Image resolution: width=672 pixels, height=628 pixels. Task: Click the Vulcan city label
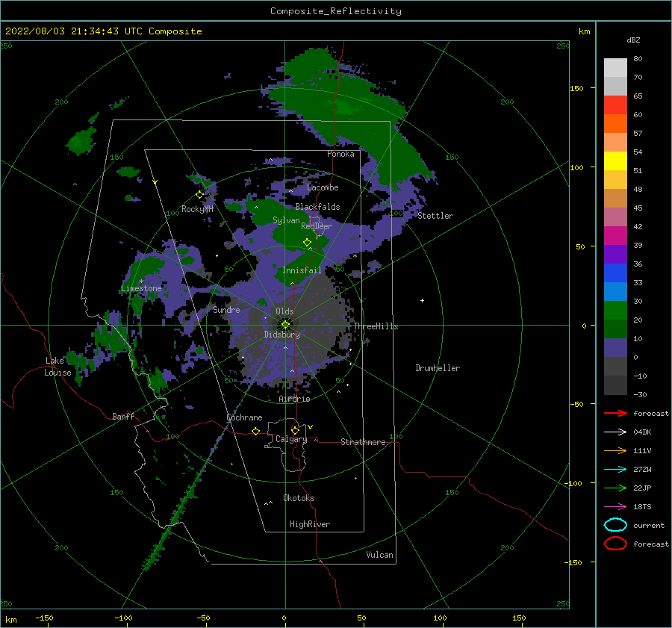pyautogui.click(x=380, y=555)
